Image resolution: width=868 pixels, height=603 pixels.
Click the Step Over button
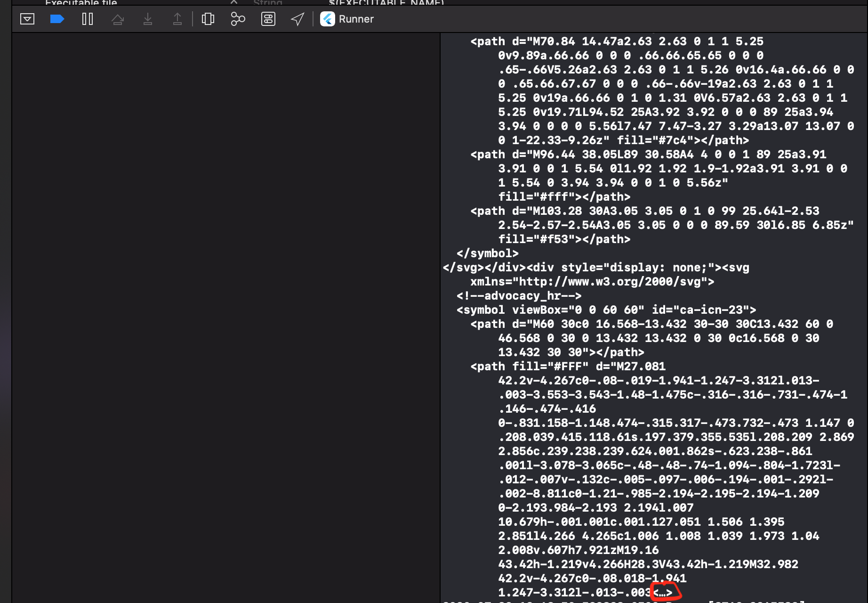(x=118, y=19)
